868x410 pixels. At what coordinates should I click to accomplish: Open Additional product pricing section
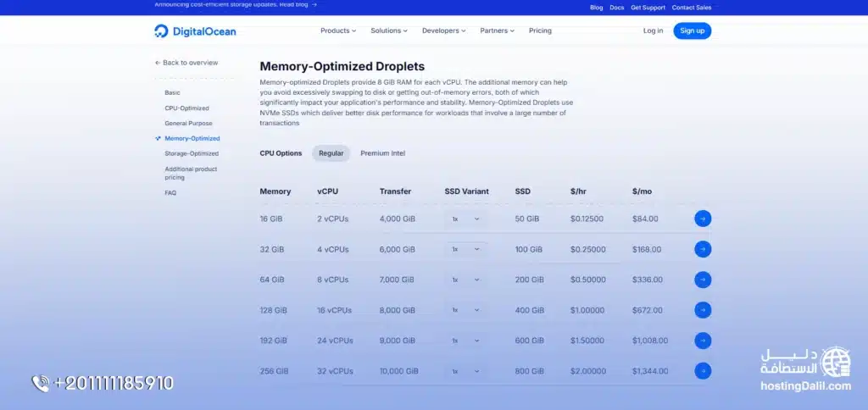[191, 173]
